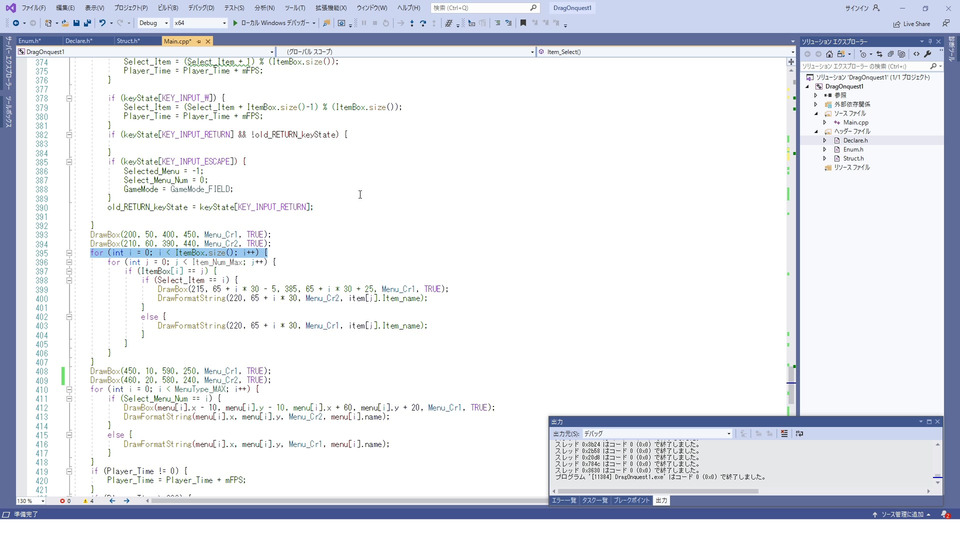Click the Feedback icon at top right
Image resolution: width=960 pixels, height=540 pixels.
947,23
